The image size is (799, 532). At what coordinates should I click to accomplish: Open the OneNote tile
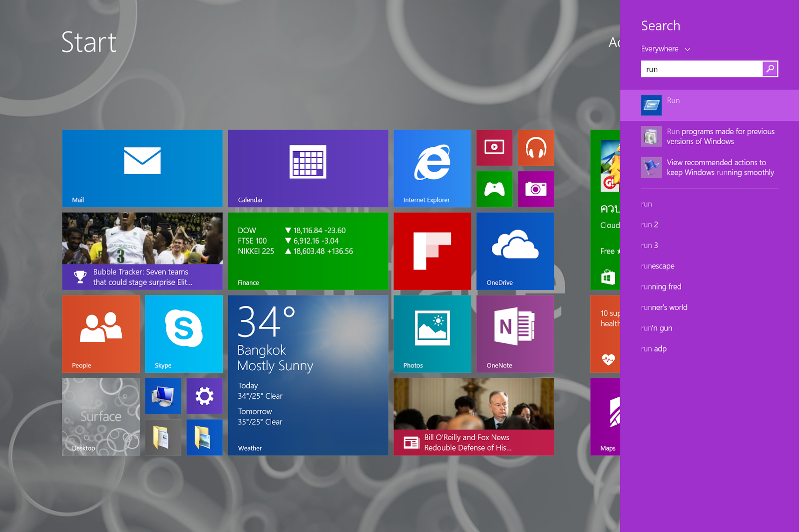(515, 334)
